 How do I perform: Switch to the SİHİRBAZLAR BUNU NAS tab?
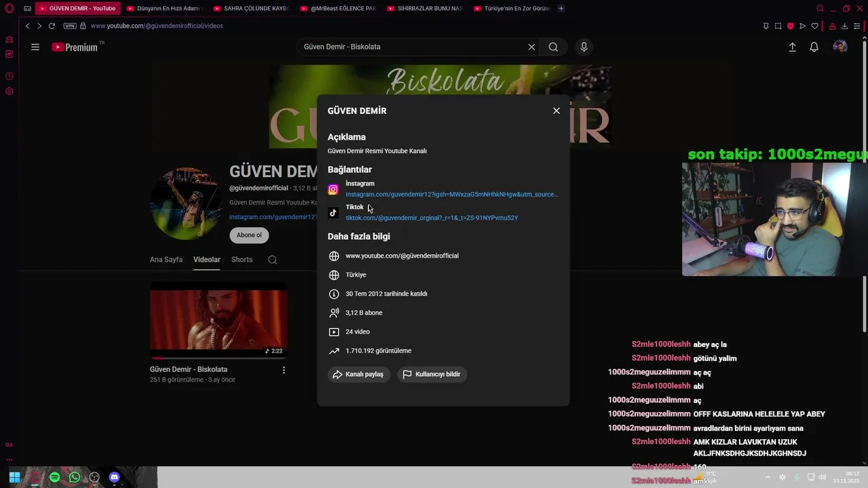tap(425, 9)
